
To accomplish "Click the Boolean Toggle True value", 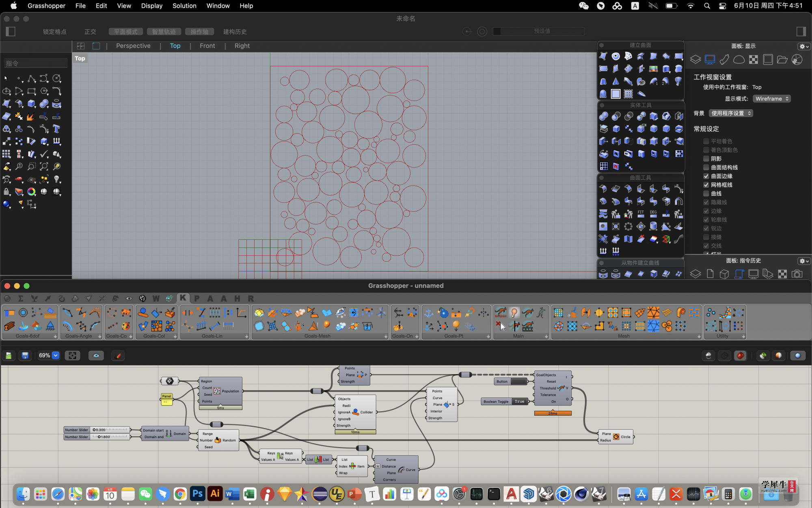I will [x=519, y=402].
